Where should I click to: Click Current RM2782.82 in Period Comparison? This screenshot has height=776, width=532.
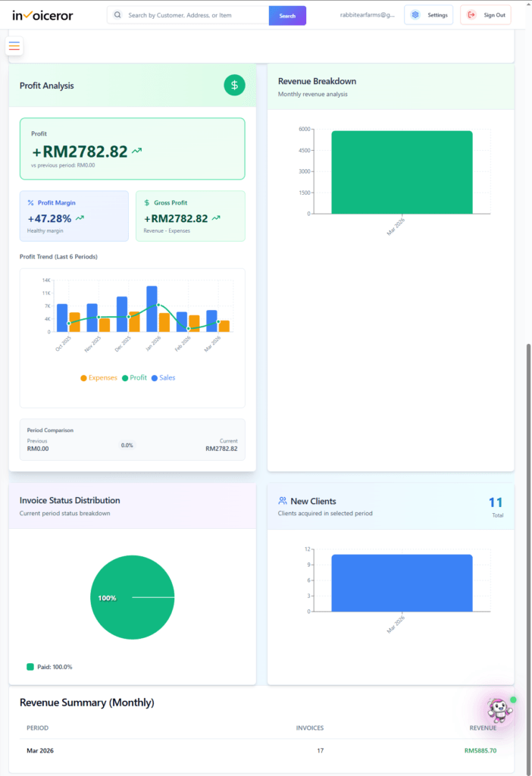[221, 449]
